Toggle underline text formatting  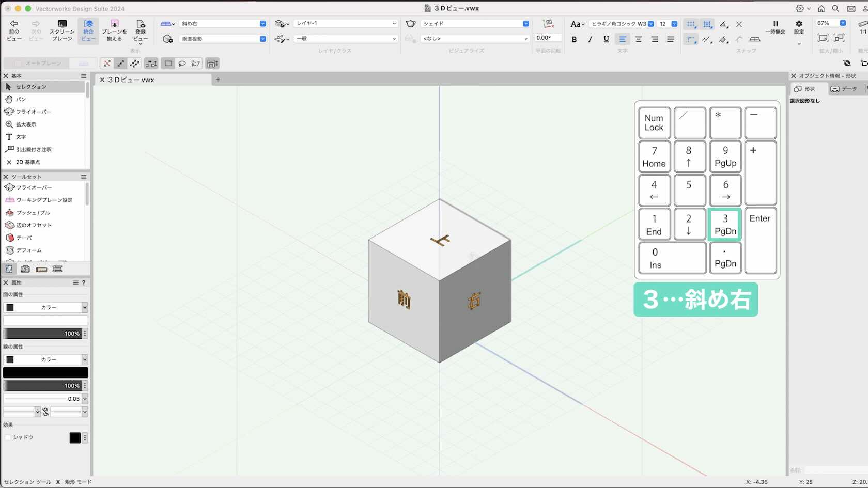(606, 39)
